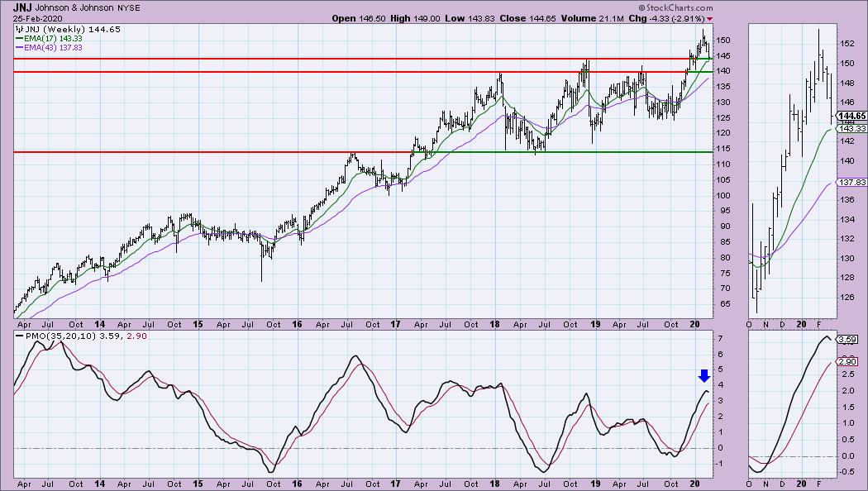Click year 14 on the price chart time axis

point(100,325)
